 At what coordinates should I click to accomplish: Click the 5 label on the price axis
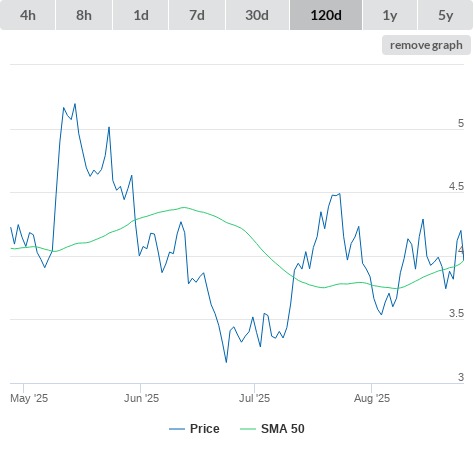[461, 123]
